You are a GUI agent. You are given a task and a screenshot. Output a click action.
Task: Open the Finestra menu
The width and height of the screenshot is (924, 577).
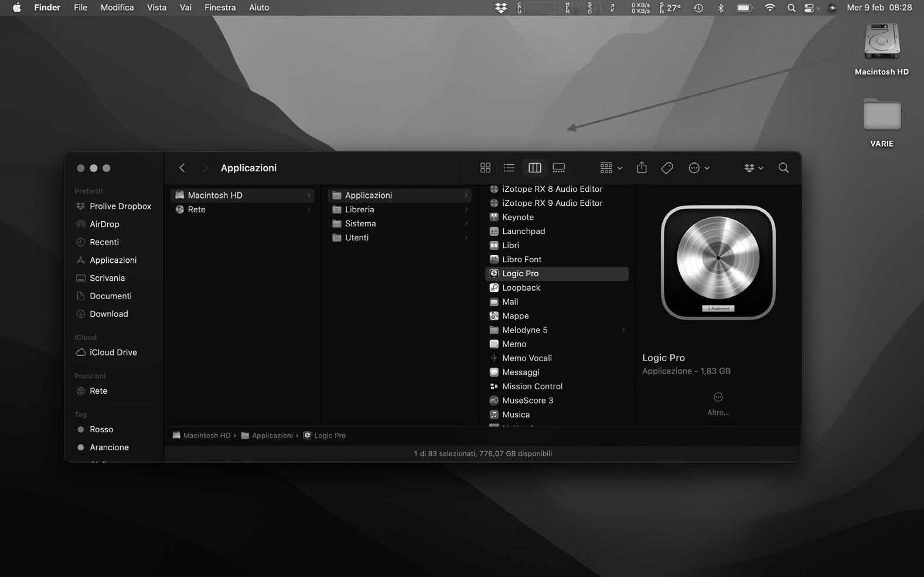pos(220,8)
